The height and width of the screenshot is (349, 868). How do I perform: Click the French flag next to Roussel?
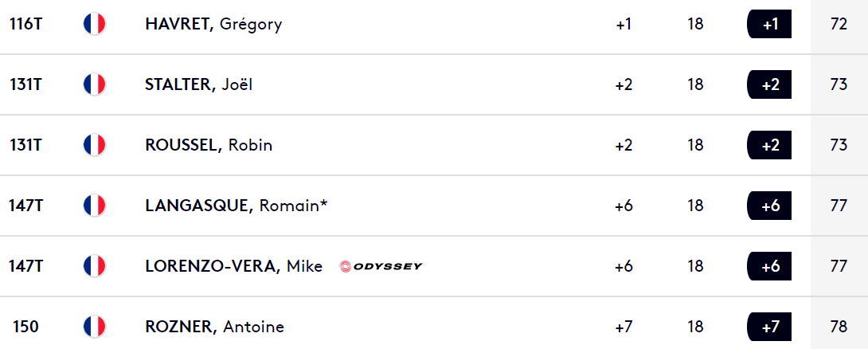tap(95, 145)
